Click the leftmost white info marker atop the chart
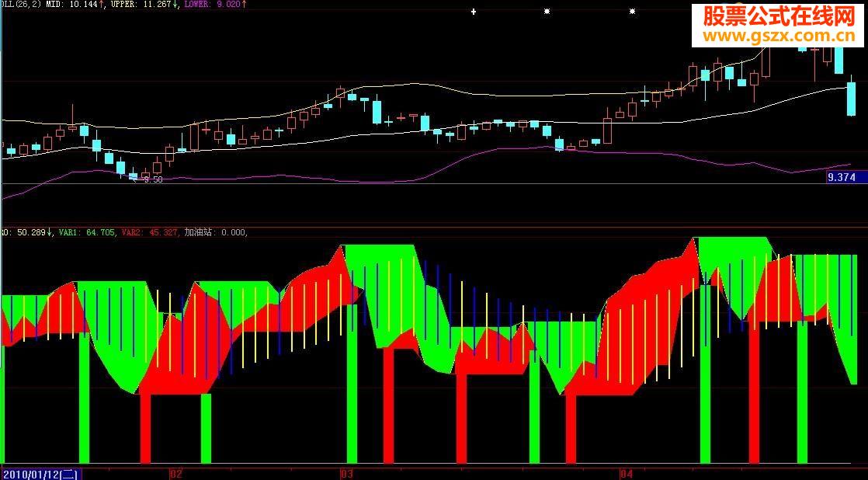The height and width of the screenshot is (480, 868). point(474,11)
